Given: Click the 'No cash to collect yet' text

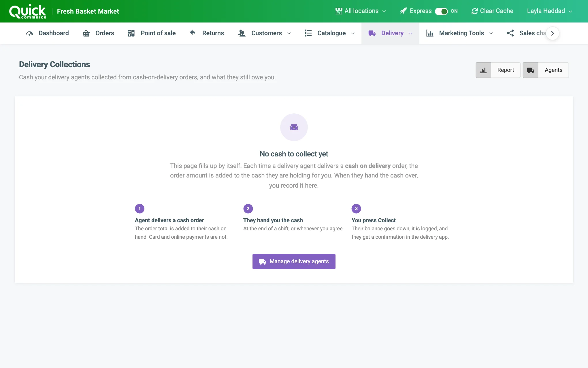Looking at the screenshot, I should (x=294, y=154).
